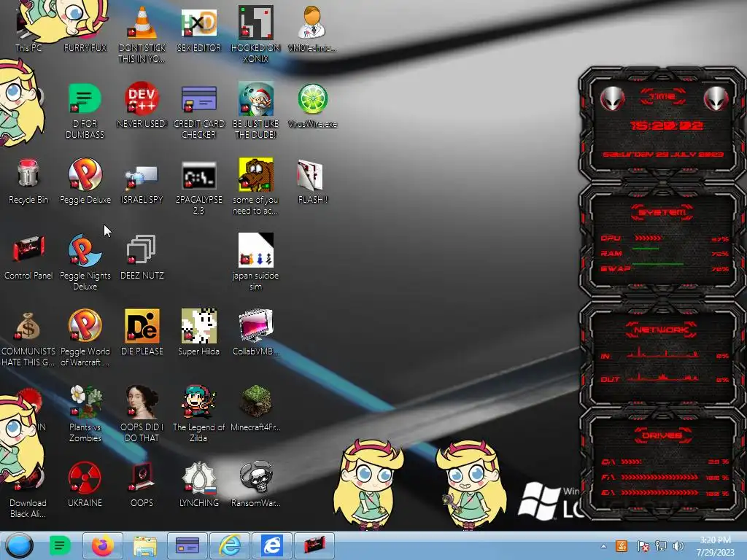Image resolution: width=747 pixels, height=560 pixels.
Task: Click the Start orb on the taskbar
Action: coord(19,545)
